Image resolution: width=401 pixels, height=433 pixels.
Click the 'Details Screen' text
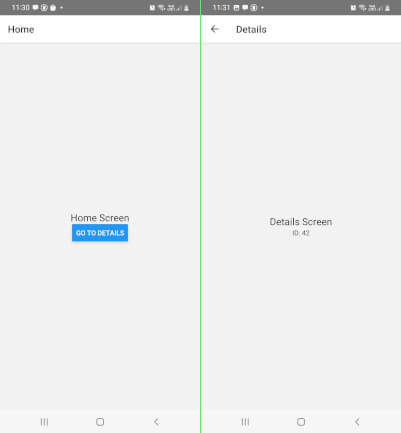click(301, 222)
